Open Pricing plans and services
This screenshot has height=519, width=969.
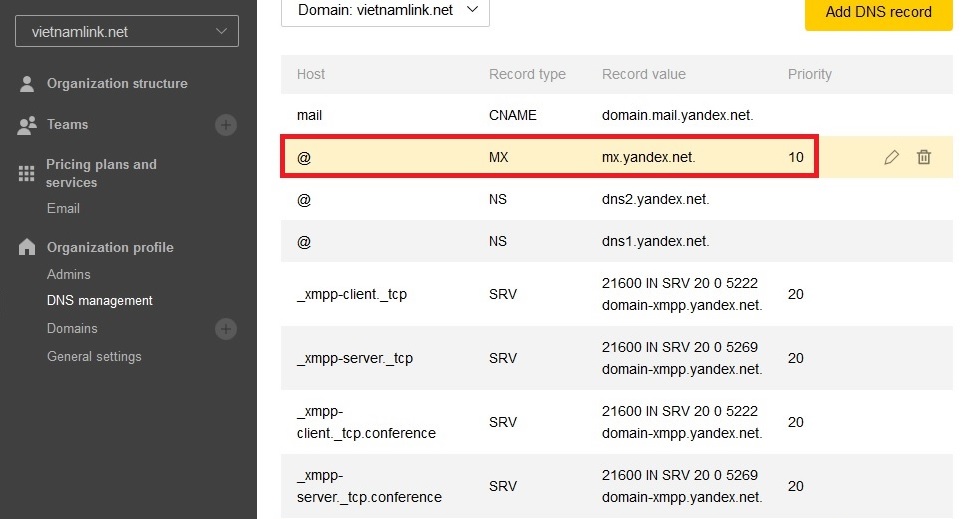click(x=101, y=173)
